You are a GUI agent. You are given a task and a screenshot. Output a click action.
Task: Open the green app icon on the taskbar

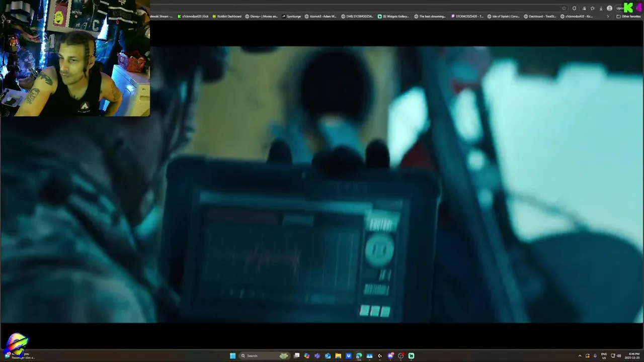pyautogui.click(x=411, y=355)
